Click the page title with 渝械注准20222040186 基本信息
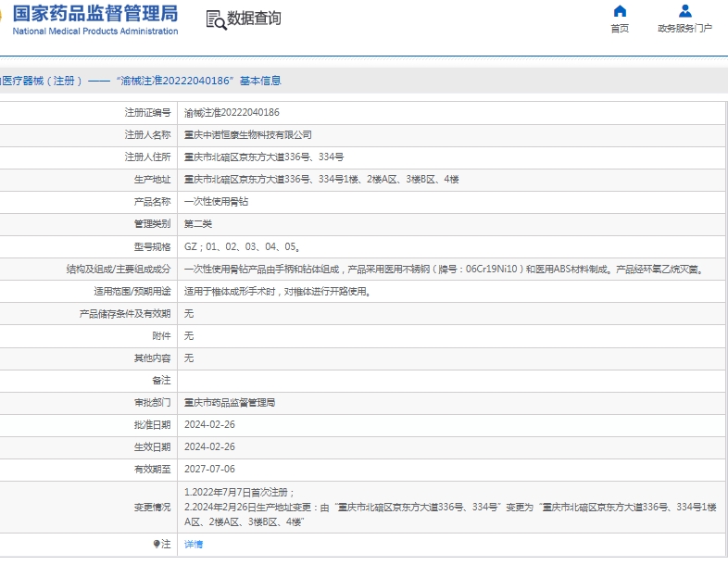 141,81
